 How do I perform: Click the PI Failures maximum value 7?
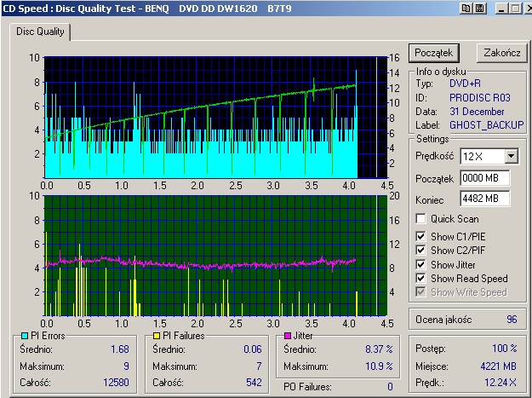tap(259, 366)
